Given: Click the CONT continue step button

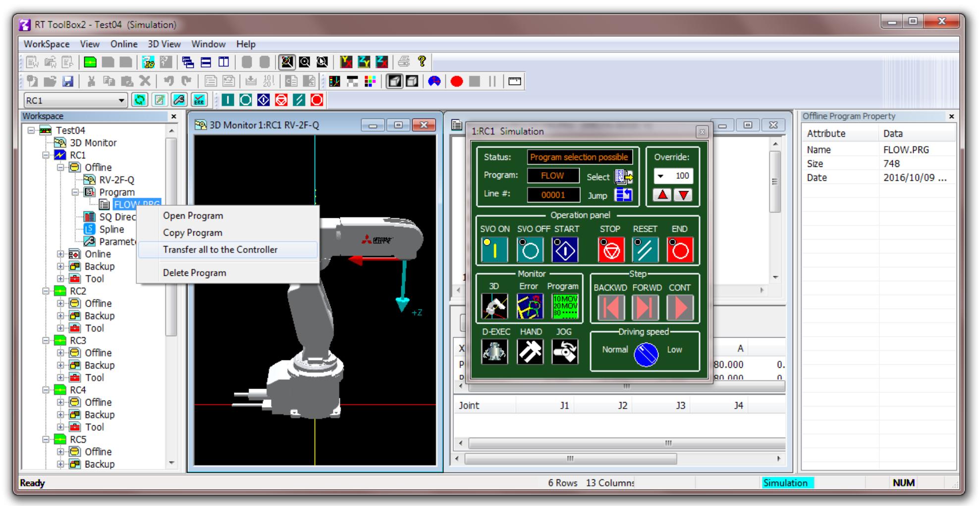Looking at the screenshot, I should point(680,307).
